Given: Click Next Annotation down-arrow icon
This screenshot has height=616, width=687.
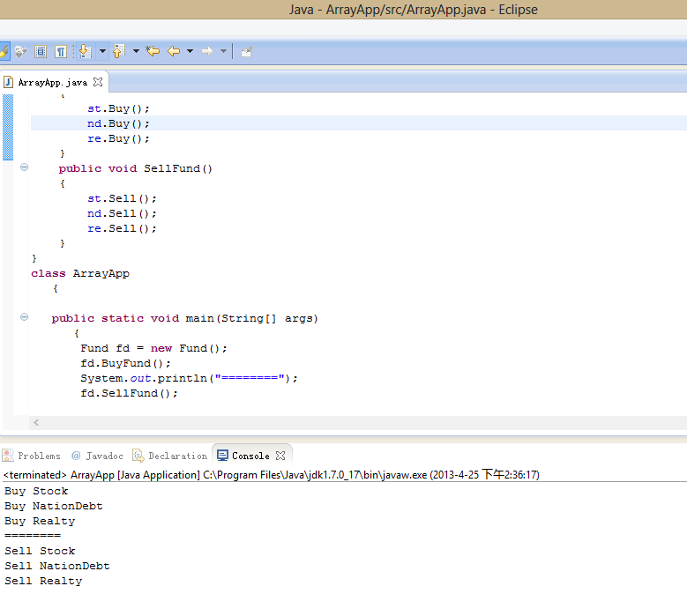Looking at the screenshot, I should (85, 51).
